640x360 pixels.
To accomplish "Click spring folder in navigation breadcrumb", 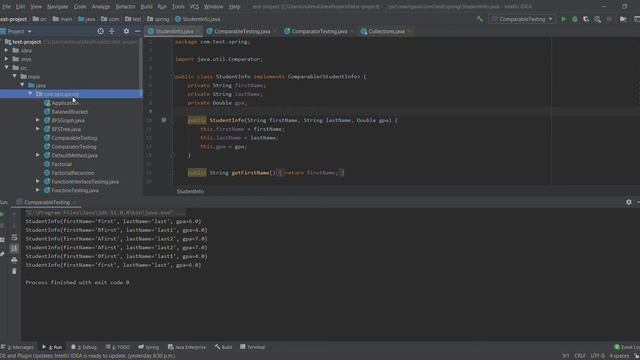I will pos(158,19).
